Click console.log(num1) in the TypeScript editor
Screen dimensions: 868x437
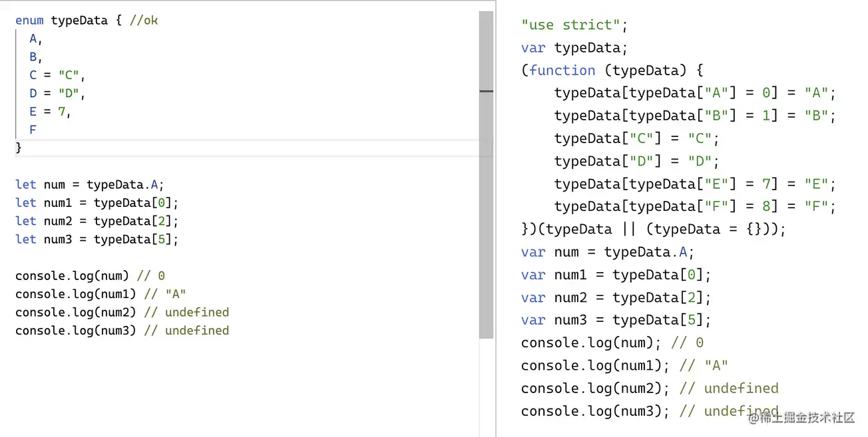[74, 294]
